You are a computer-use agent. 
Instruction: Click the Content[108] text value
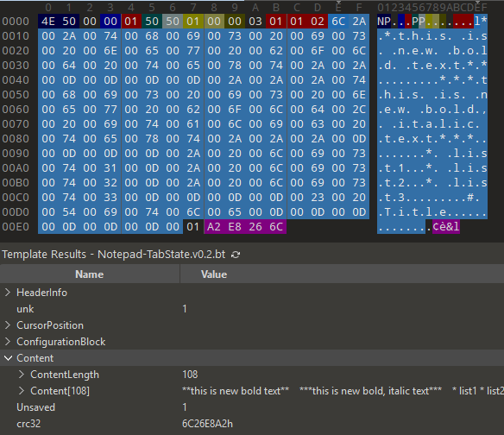[x=343, y=391]
